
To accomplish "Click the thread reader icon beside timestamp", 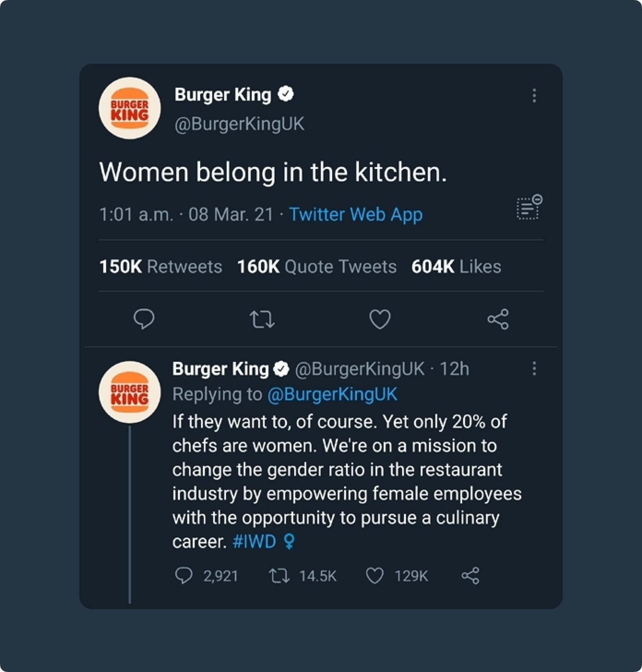I will pos(529,207).
